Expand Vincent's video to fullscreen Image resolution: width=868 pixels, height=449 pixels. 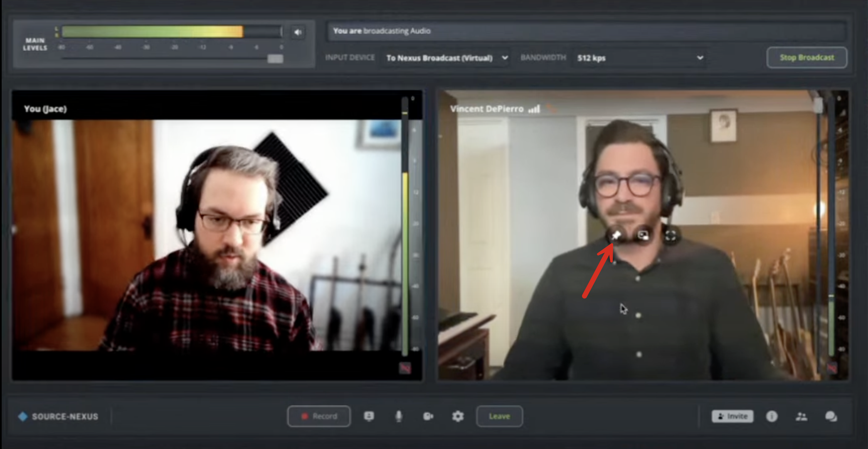[x=670, y=236]
